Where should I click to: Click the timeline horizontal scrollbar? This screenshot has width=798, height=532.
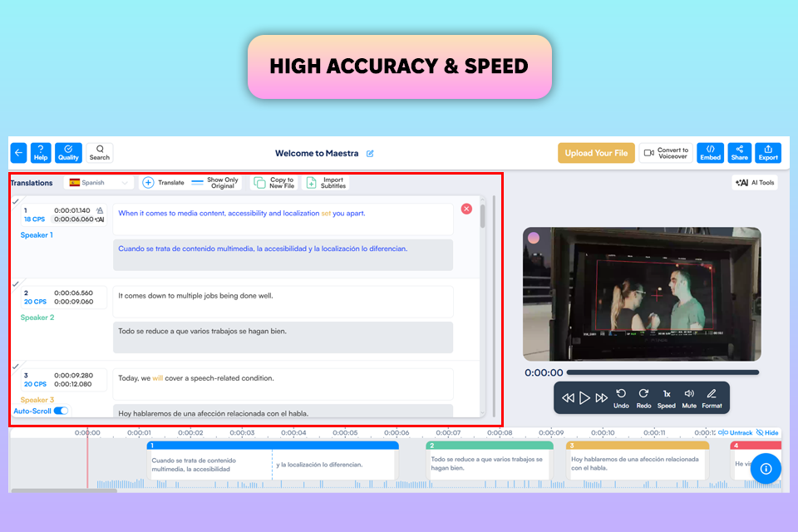(64, 490)
